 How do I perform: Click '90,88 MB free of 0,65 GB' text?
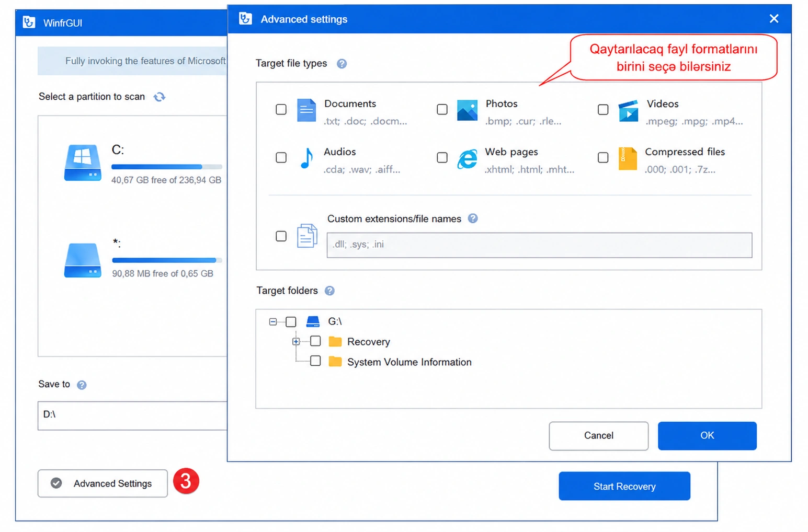163,274
